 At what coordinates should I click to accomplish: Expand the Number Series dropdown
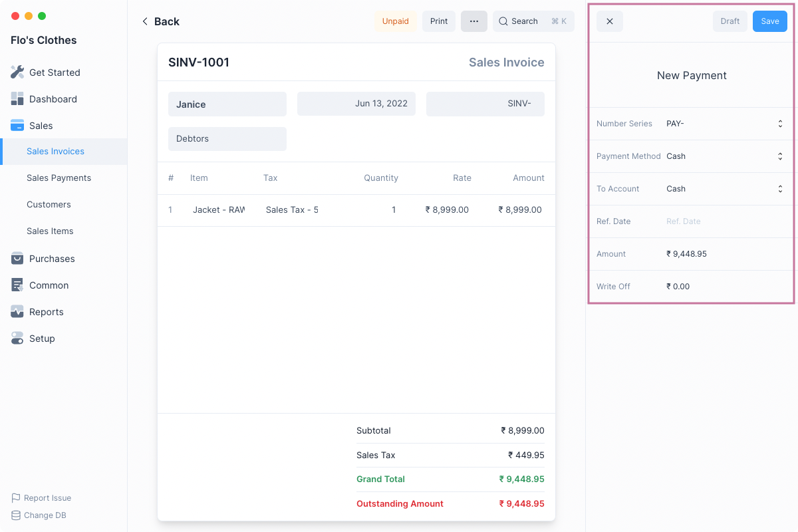tap(779, 124)
